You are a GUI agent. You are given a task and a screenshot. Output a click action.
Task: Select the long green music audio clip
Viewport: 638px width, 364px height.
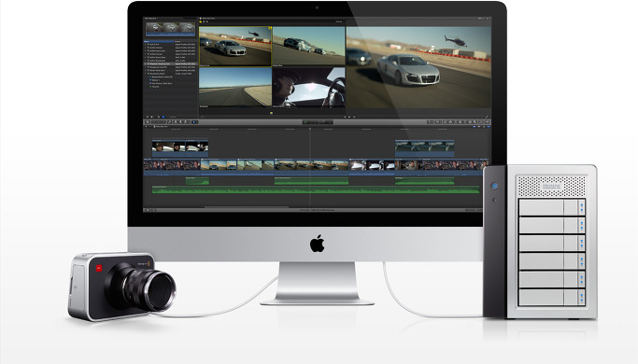(316, 189)
